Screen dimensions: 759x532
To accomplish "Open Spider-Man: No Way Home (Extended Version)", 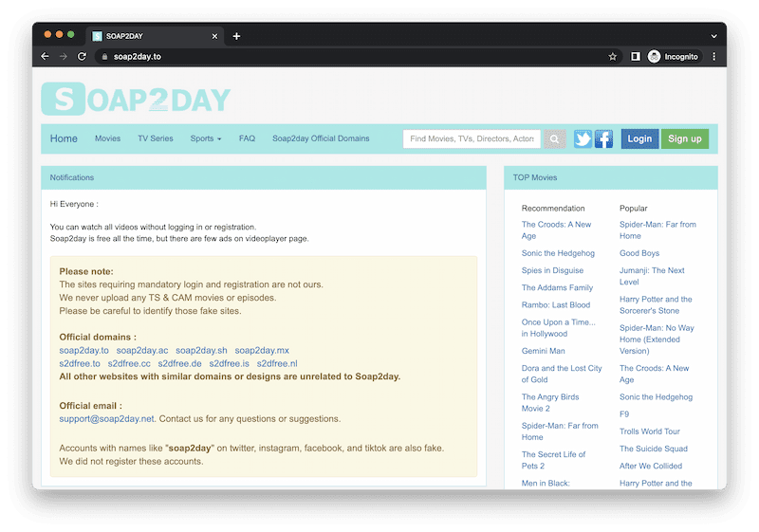I will [x=657, y=339].
